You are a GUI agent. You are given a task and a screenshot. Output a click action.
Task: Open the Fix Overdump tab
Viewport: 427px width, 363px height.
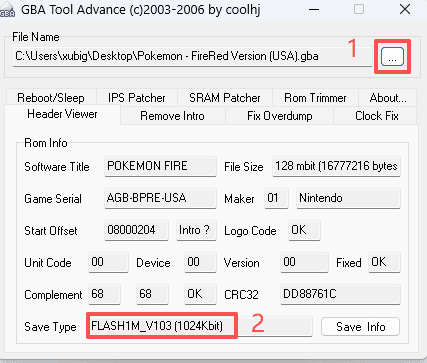(280, 116)
